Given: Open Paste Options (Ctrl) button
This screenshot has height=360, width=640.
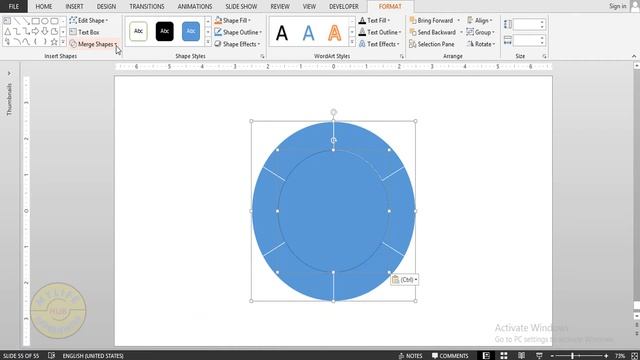Looking at the screenshot, I should coord(404,280).
